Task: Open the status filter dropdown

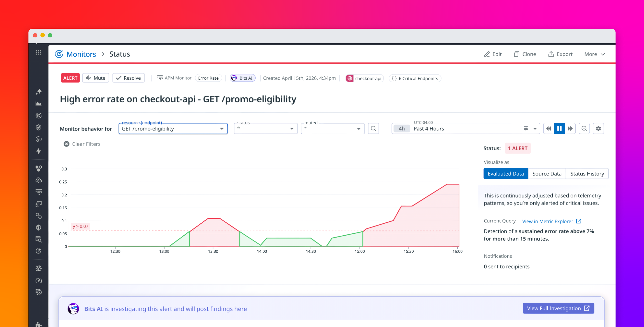Action: point(266,128)
